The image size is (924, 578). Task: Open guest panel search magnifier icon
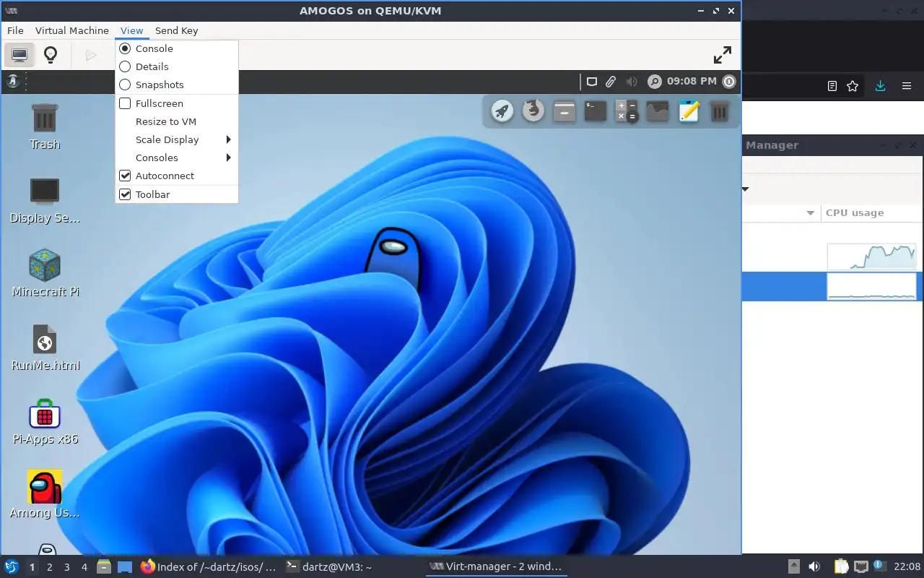[x=655, y=82]
